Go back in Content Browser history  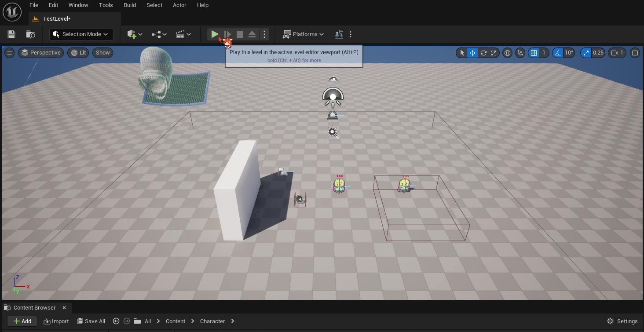(116, 321)
